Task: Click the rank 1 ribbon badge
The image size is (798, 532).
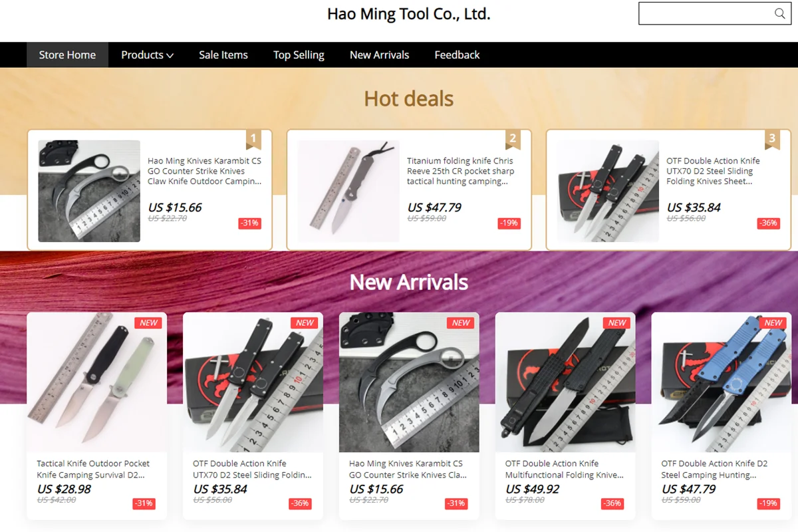Action: [x=253, y=140]
